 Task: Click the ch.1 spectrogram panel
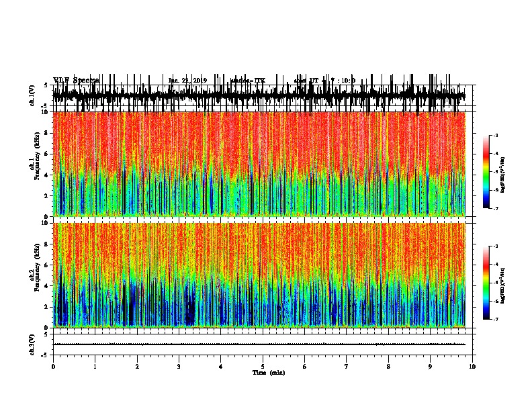(259, 164)
